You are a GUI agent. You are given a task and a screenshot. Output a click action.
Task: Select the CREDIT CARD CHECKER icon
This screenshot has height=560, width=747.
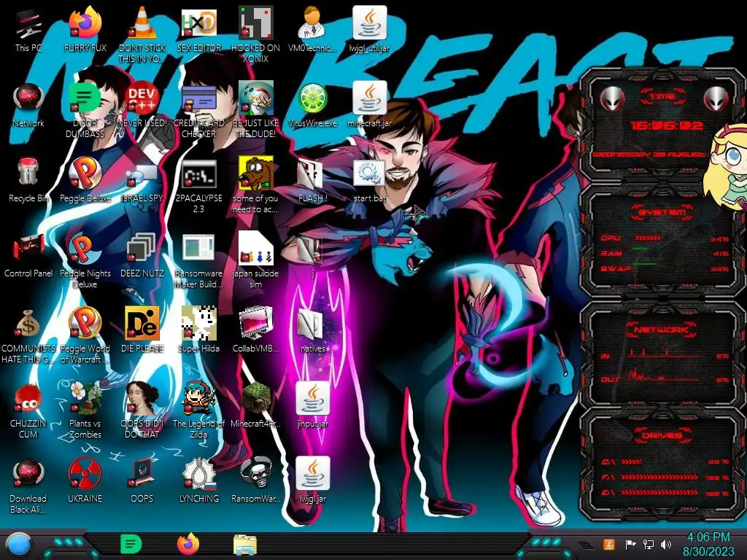click(198, 111)
